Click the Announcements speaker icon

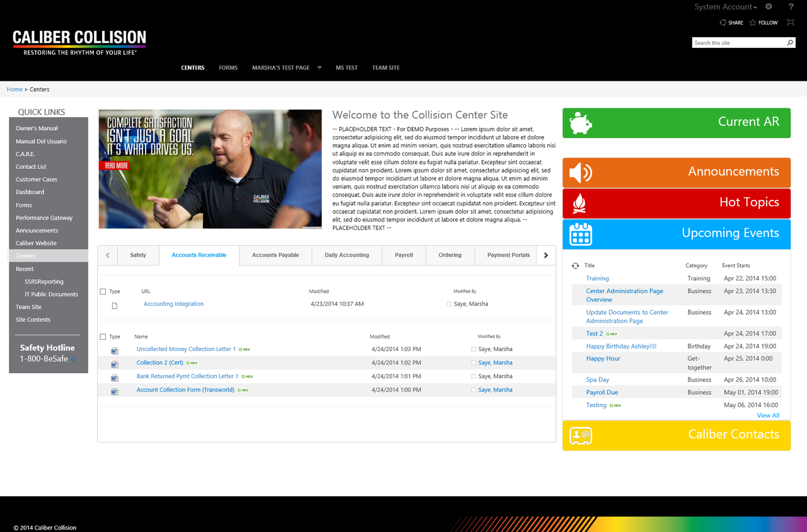[x=581, y=173]
